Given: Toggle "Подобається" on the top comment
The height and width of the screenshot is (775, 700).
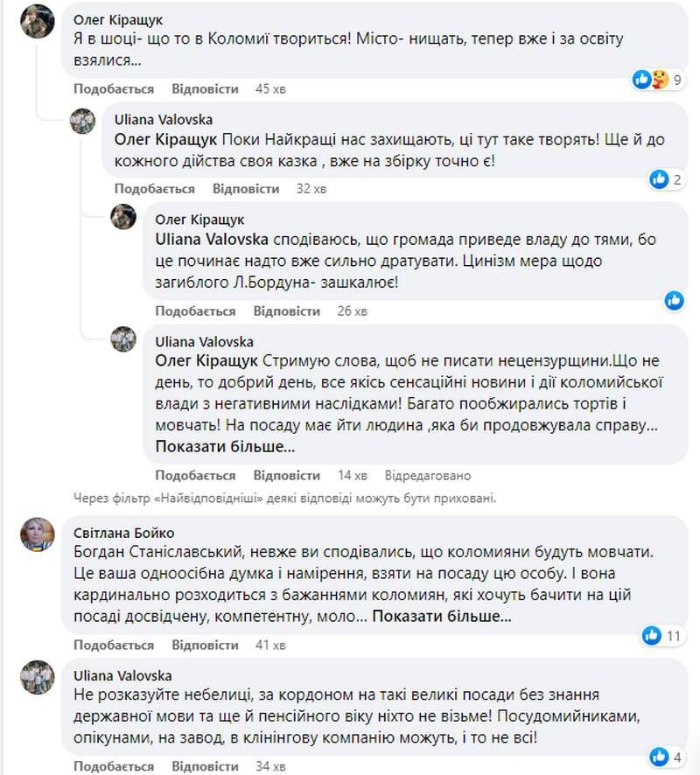Looking at the screenshot, I should pyautogui.click(x=113, y=88).
